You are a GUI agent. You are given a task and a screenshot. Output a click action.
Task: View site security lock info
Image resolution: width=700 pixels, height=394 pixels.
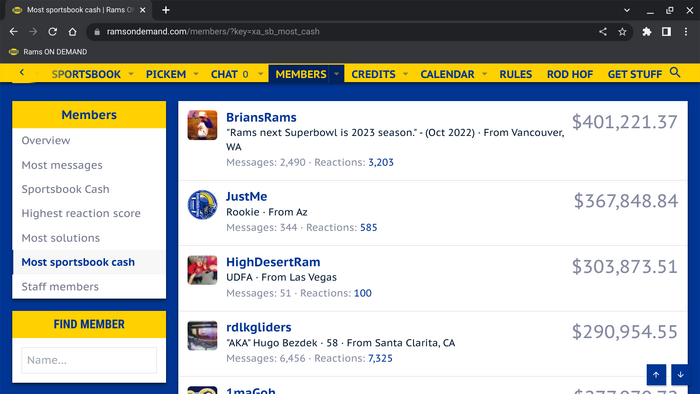97,32
